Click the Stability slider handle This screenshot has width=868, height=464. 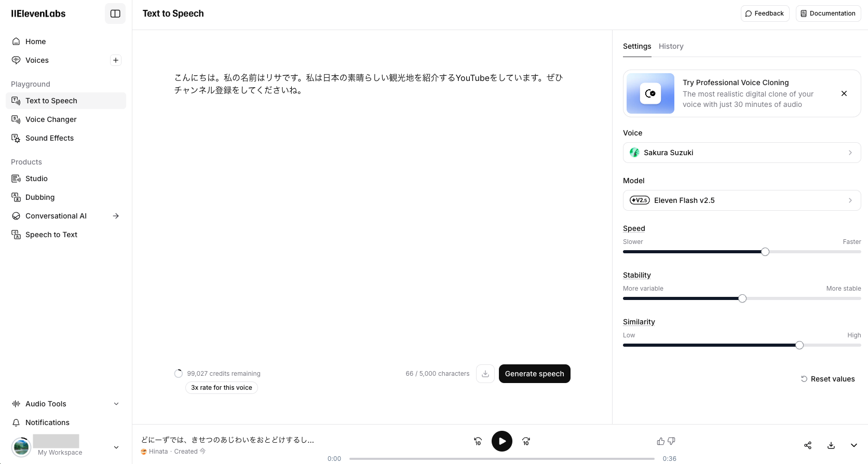pos(742,298)
